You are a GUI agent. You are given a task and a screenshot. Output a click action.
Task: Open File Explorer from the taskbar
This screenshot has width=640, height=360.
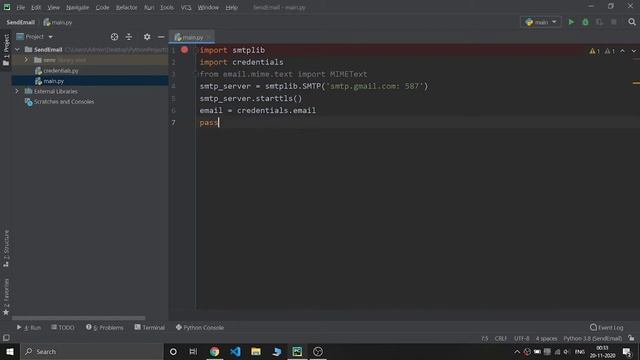tap(256, 351)
